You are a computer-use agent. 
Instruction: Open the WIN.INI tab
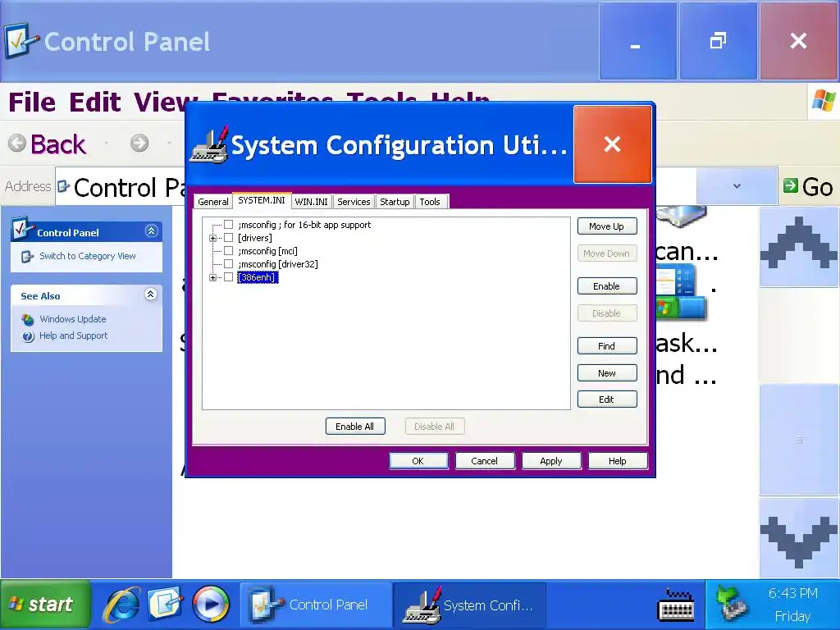(311, 202)
